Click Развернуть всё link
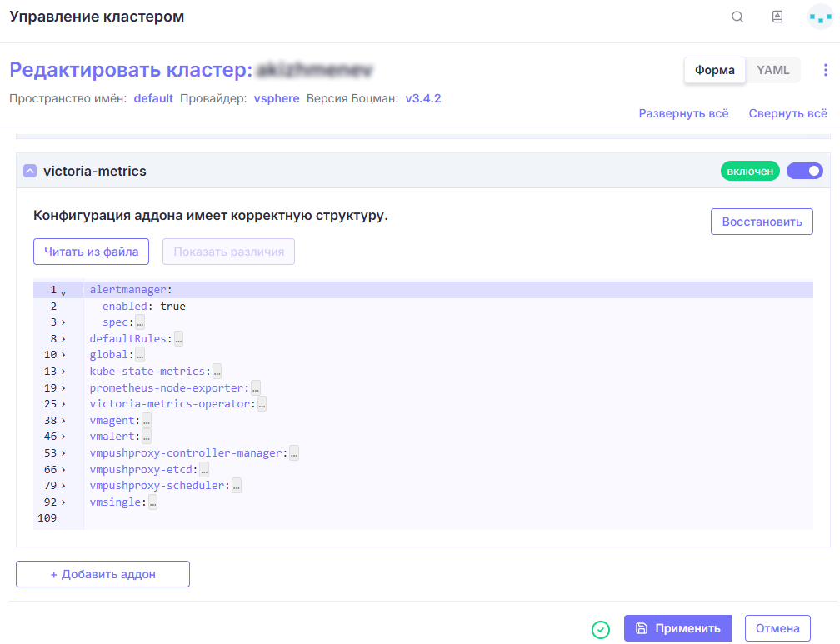This screenshot has height=644, width=840. (683, 113)
